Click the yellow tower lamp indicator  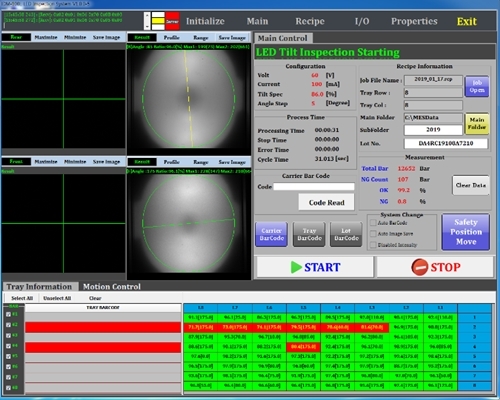(x=158, y=21)
